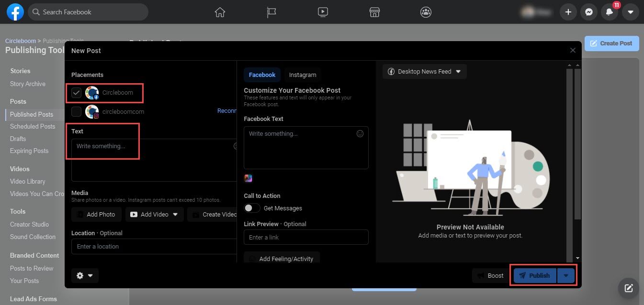Open Videos You Can Crosspost in sidebar
This screenshot has width=644, height=305.
[37, 194]
